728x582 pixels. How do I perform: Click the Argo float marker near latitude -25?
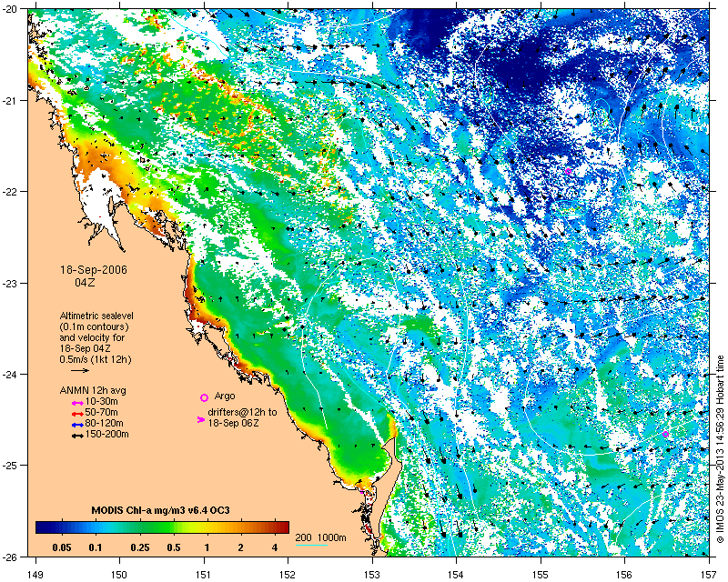coord(665,434)
